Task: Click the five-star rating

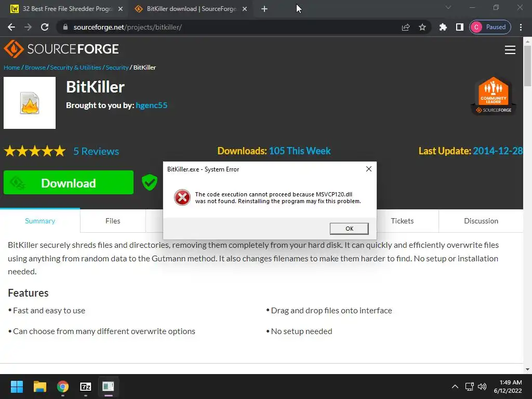Action: [35, 151]
